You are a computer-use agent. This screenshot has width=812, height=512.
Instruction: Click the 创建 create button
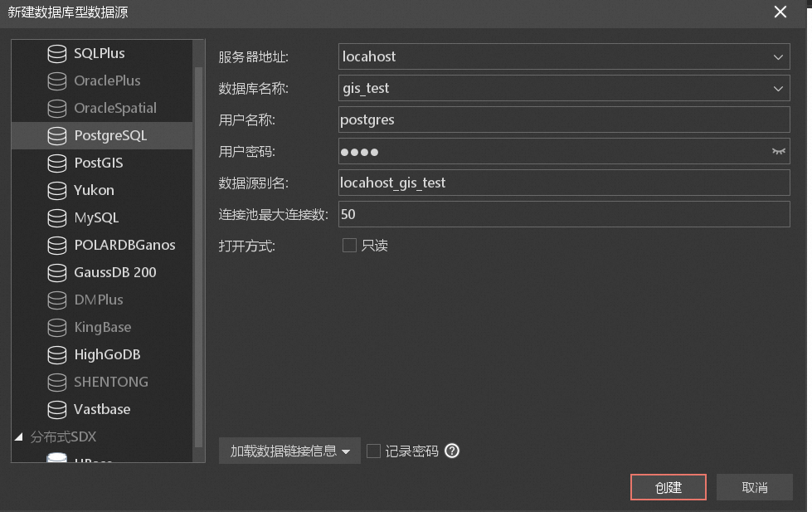pyautogui.click(x=668, y=487)
